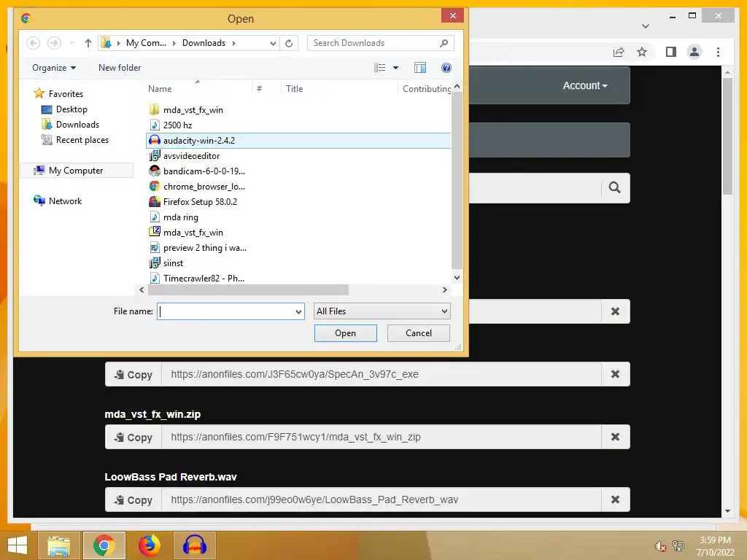The height and width of the screenshot is (560, 747).
Task: Copy the LoowBass_Pad_Reverb_wav link
Action: pos(133,500)
